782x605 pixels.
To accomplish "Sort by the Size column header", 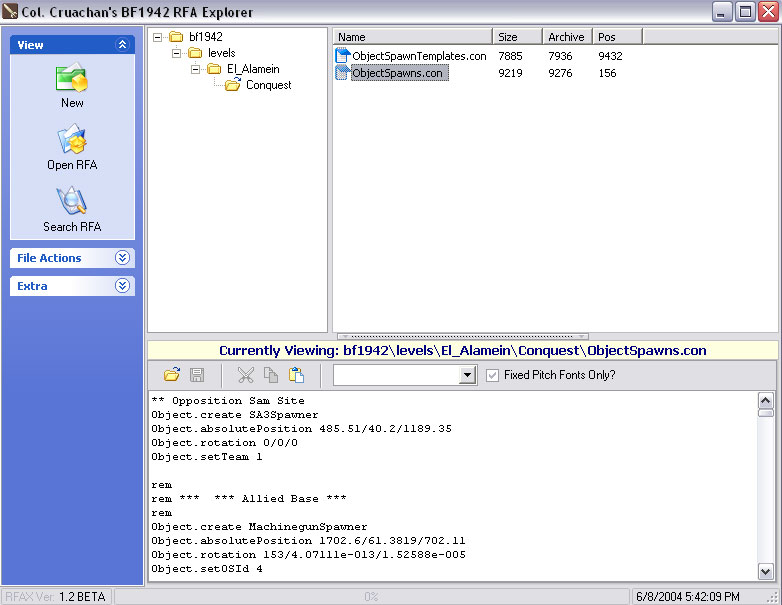I will [518, 37].
